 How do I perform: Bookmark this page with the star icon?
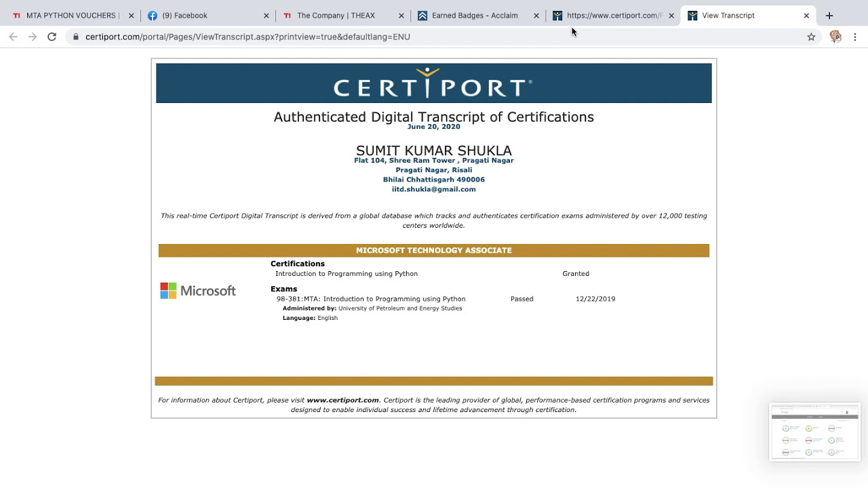811,37
